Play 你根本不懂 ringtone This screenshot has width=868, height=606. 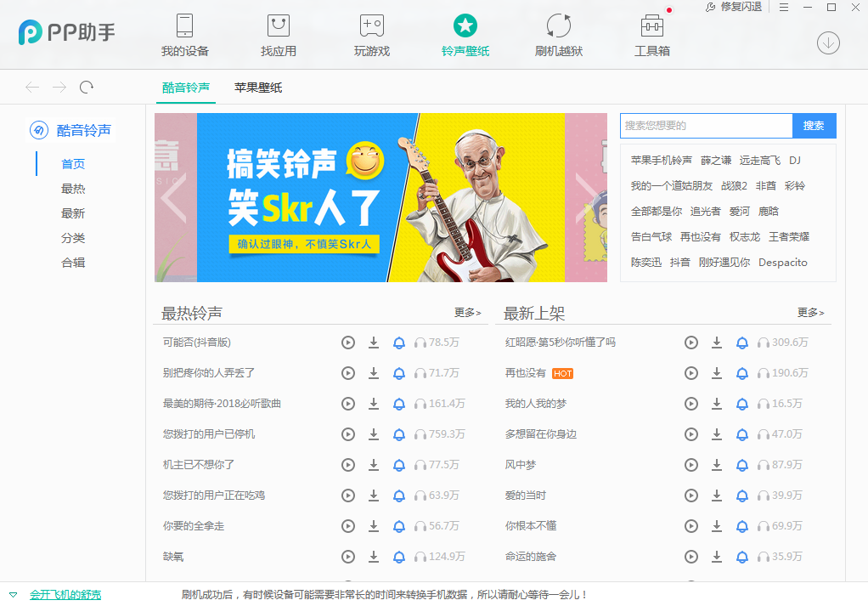click(691, 526)
